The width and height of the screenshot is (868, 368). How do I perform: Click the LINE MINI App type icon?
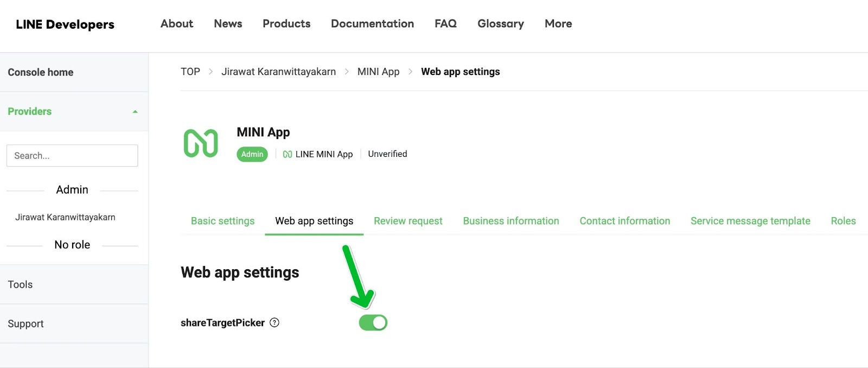pos(288,154)
